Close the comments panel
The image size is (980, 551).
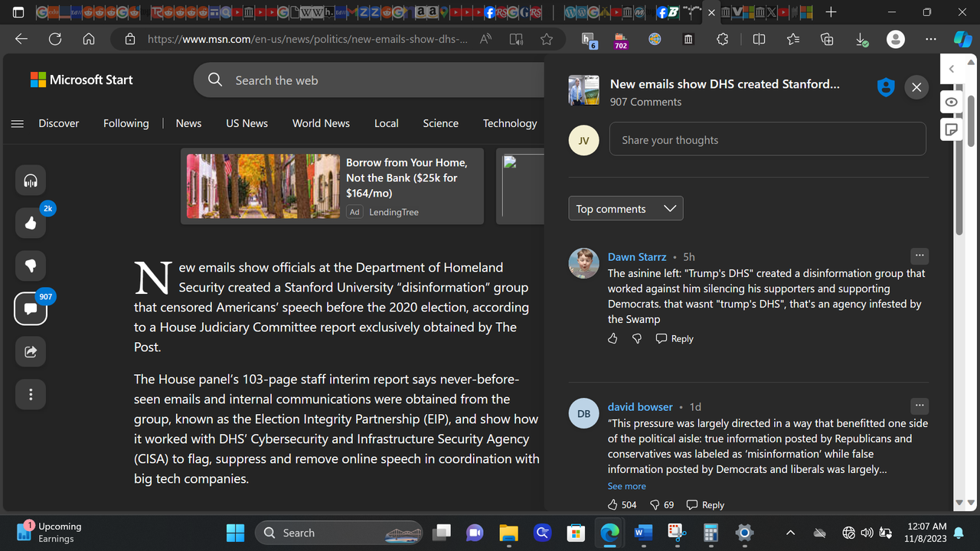tap(916, 87)
